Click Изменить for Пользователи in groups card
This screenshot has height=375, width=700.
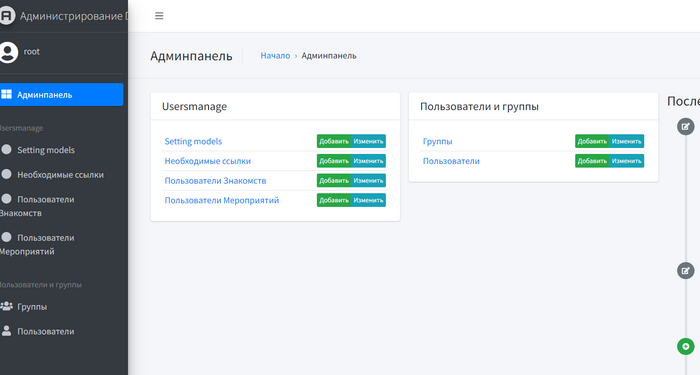[626, 161]
